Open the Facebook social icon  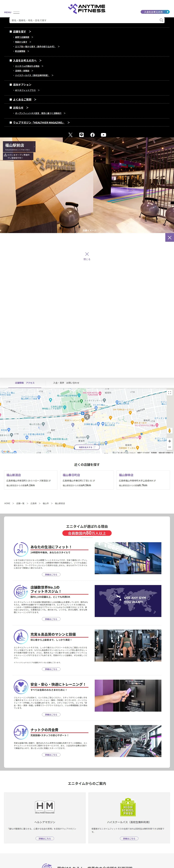[x=93, y=135]
